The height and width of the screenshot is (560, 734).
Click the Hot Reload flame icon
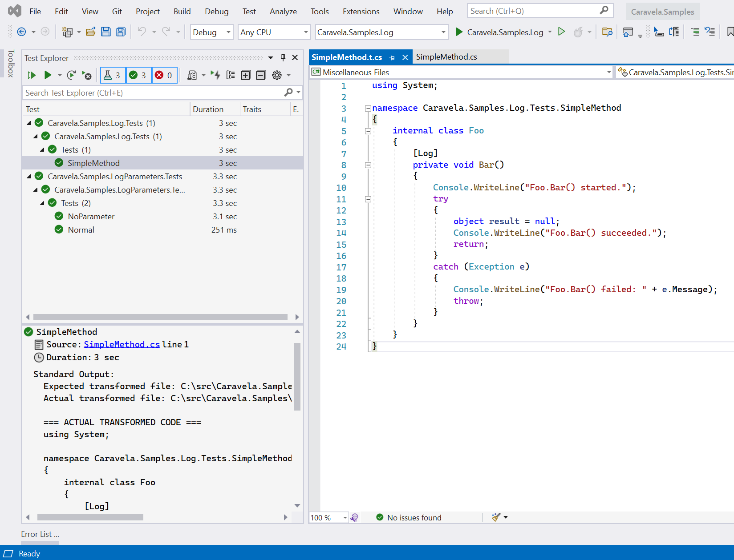coord(578,32)
